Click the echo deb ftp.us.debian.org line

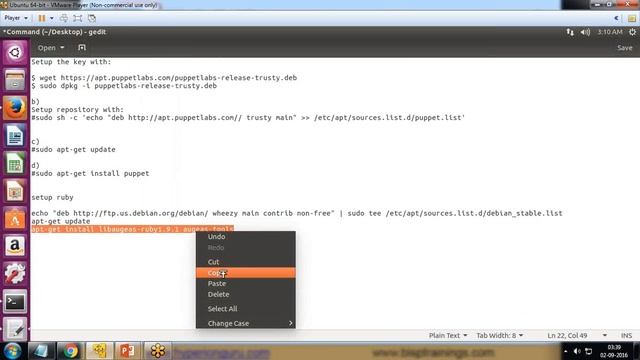tap(297, 213)
